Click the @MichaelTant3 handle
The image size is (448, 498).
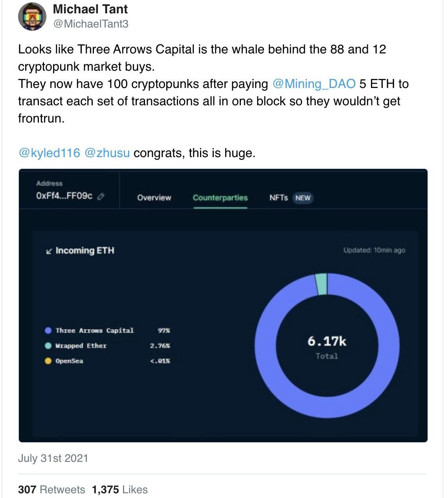90,24
